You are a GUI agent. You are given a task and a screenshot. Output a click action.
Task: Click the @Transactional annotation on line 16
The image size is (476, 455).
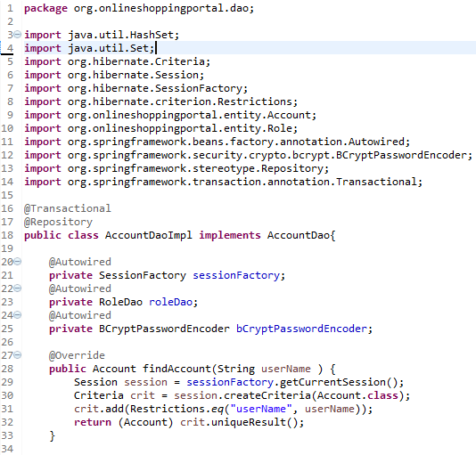point(68,208)
